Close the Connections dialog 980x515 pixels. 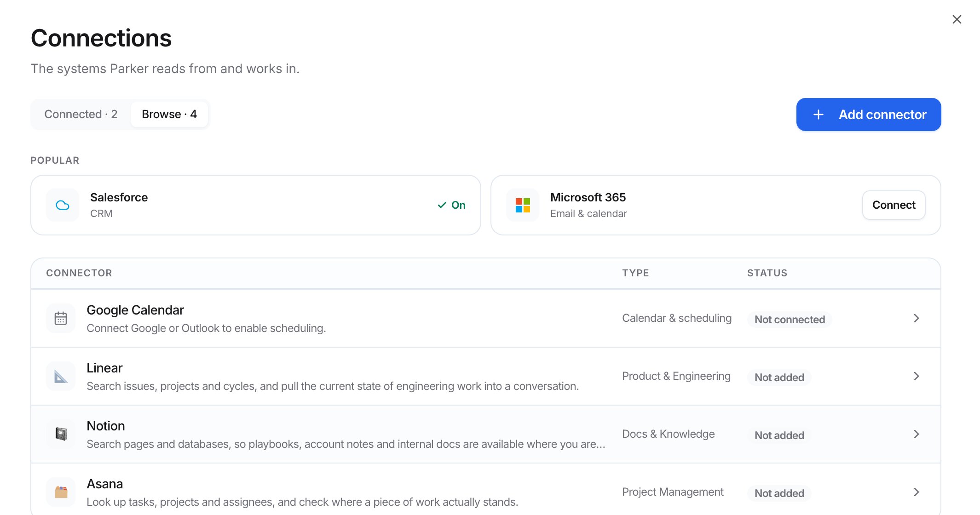click(957, 19)
